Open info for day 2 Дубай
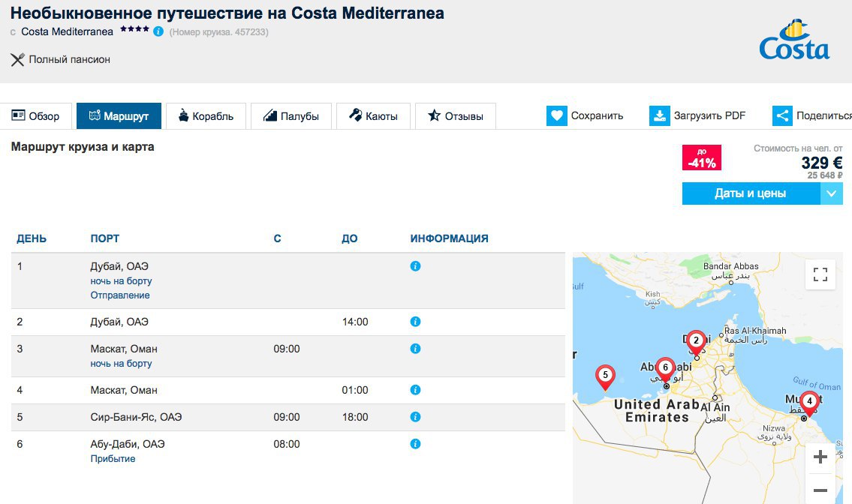This screenshot has width=852, height=504. coord(415,322)
